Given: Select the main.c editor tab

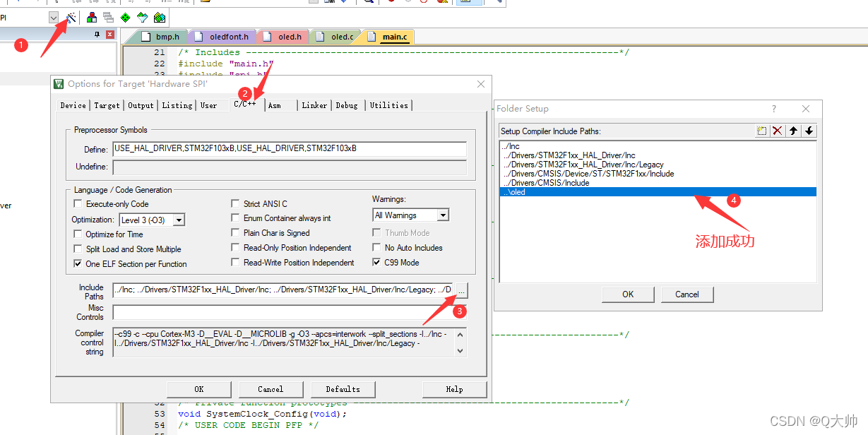Looking at the screenshot, I should [388, 37].
